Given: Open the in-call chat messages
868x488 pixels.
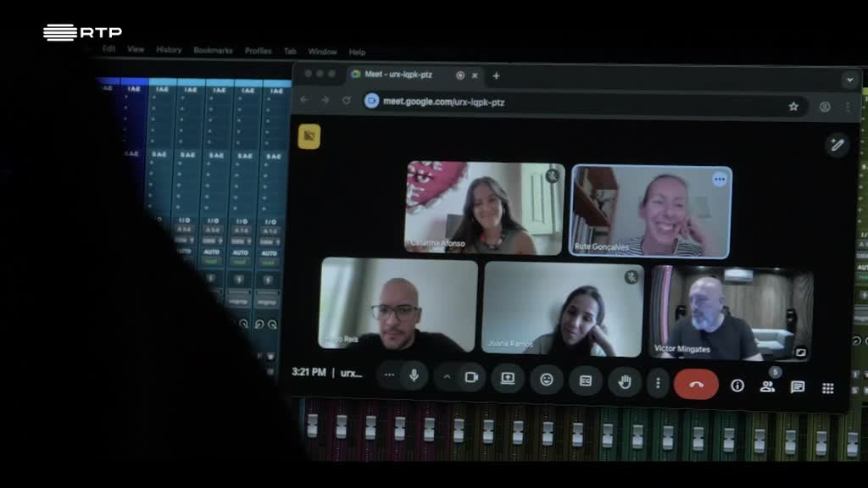Looking at the screenshot, I should [796, 387].
